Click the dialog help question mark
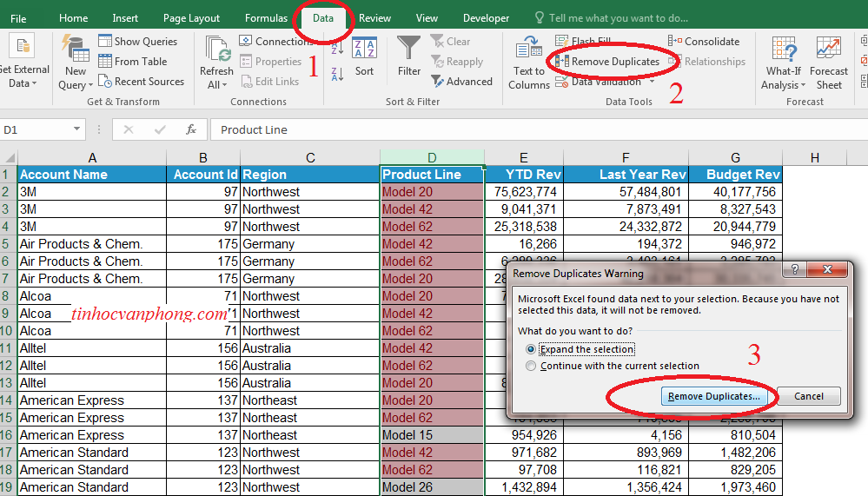Image resolution: width=868 pixels, height=496 pixels. tap(794, 269)
